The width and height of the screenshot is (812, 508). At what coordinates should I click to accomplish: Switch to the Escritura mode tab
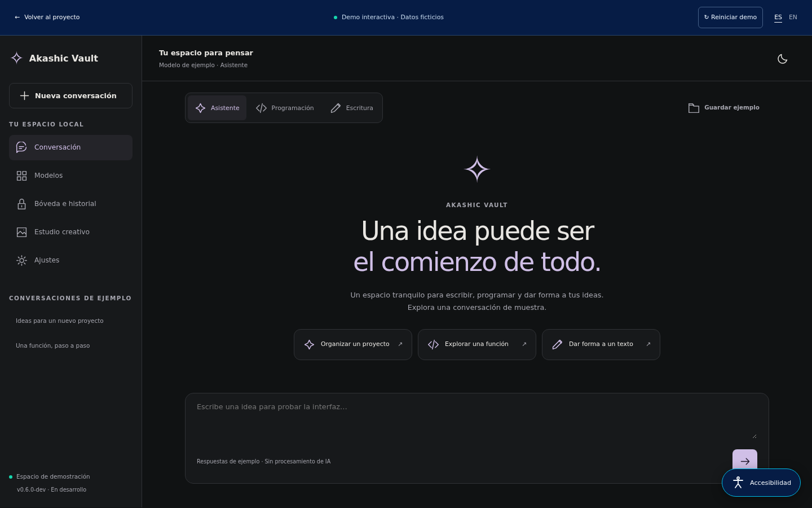tap(352, 108)
